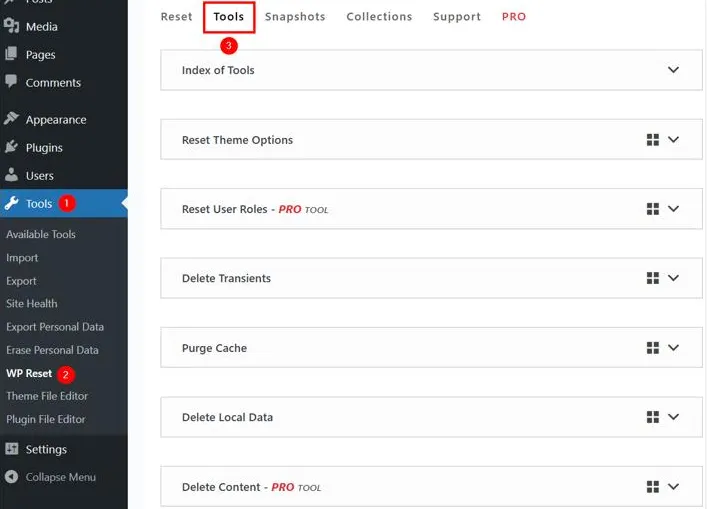Image resolution: width=707 pixels, height=509 pixels.
Task: Go to the Support tab
Action: pyautogui.click(x=457, y=17)
